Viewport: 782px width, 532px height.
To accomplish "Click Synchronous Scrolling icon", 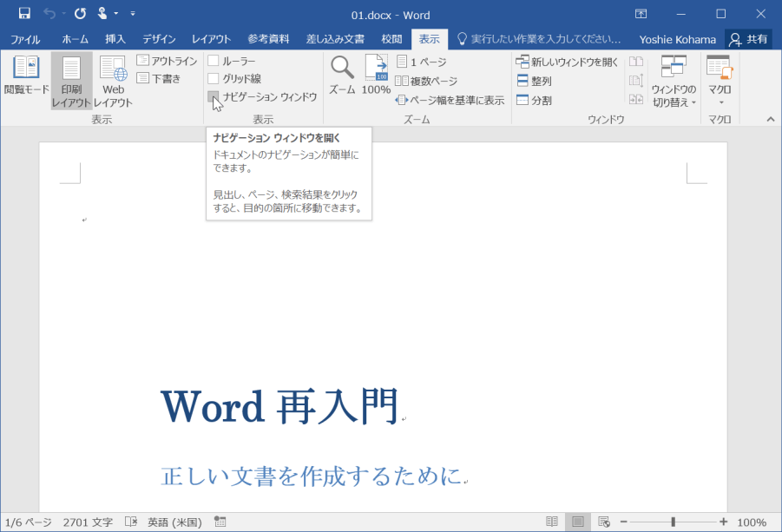I will coord(636,80).
